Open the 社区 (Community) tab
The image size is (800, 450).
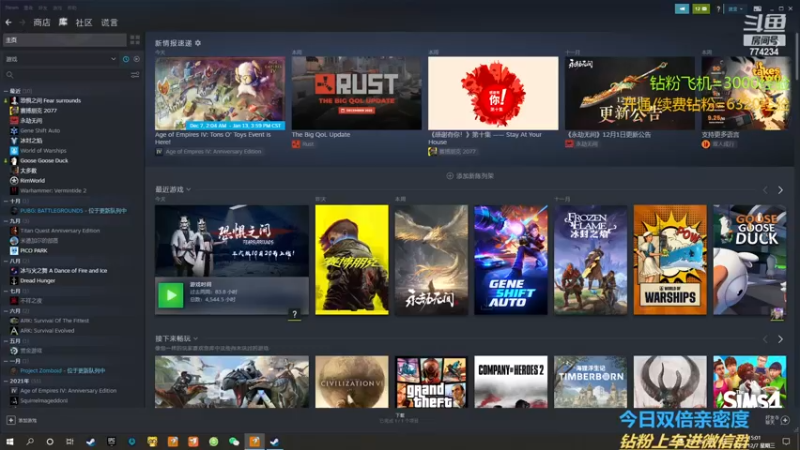pyautogui.click(x=84, y=22)
